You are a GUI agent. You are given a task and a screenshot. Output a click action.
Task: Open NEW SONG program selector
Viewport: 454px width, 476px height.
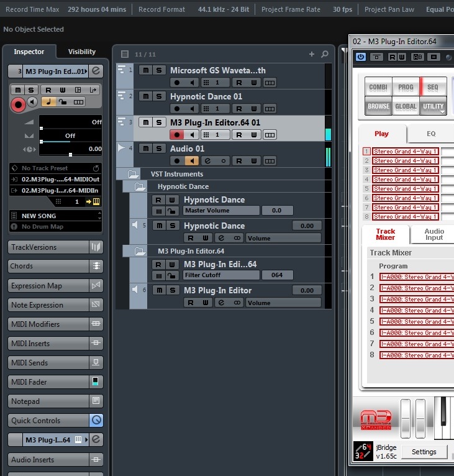coord(55,216)
